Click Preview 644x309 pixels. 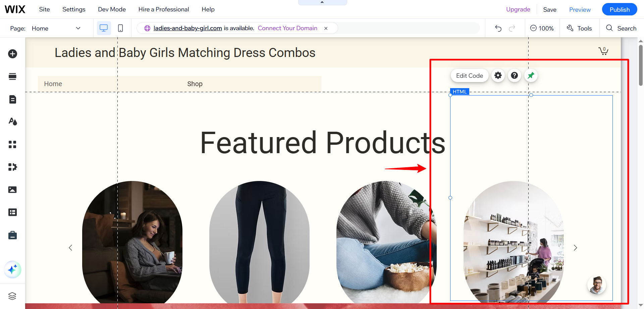point(580,10)
